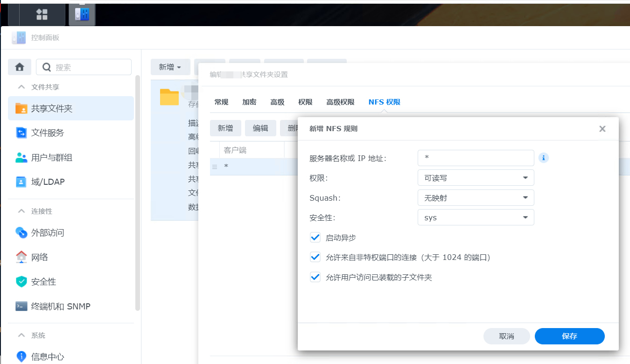The image size is (630, 364).
Task: Collapse the 连接性 section
Action: pos(21,211)
